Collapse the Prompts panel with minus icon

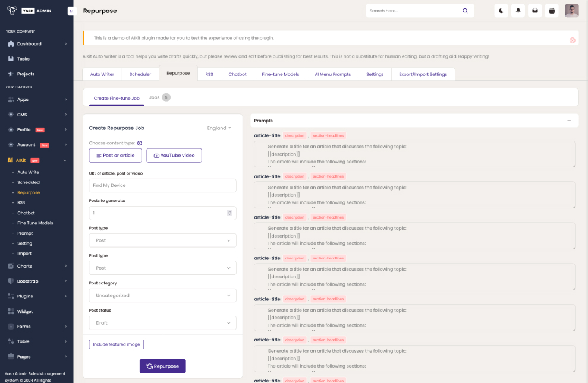pos(569,121)
